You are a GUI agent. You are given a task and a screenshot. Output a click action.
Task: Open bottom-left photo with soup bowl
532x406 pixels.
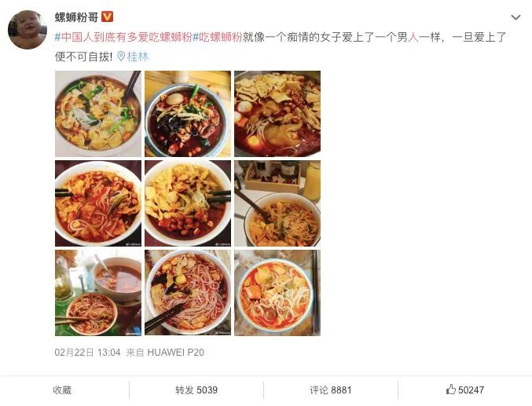pyautogui.click(x=98, y=293)
